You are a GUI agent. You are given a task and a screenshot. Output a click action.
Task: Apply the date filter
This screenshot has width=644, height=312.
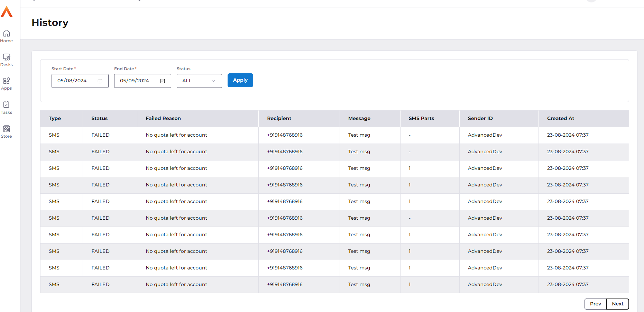click(240, 80)
